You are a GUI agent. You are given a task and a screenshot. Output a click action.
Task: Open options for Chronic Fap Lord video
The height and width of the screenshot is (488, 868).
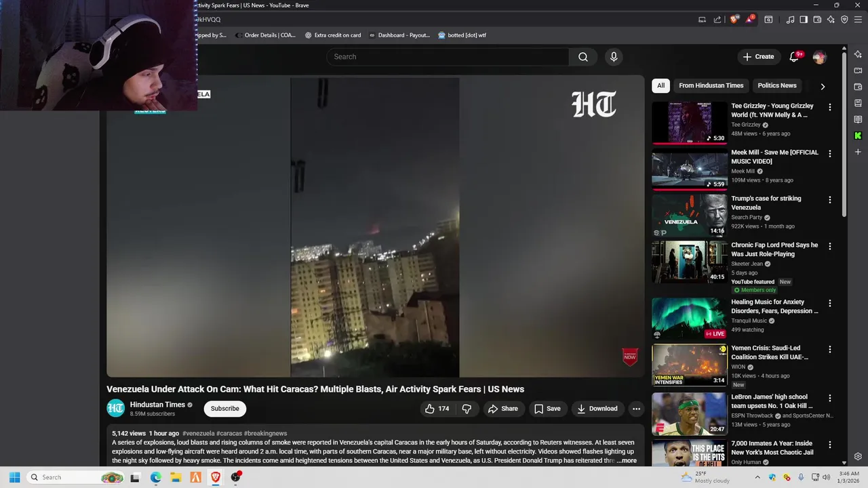tap(829, 246)
